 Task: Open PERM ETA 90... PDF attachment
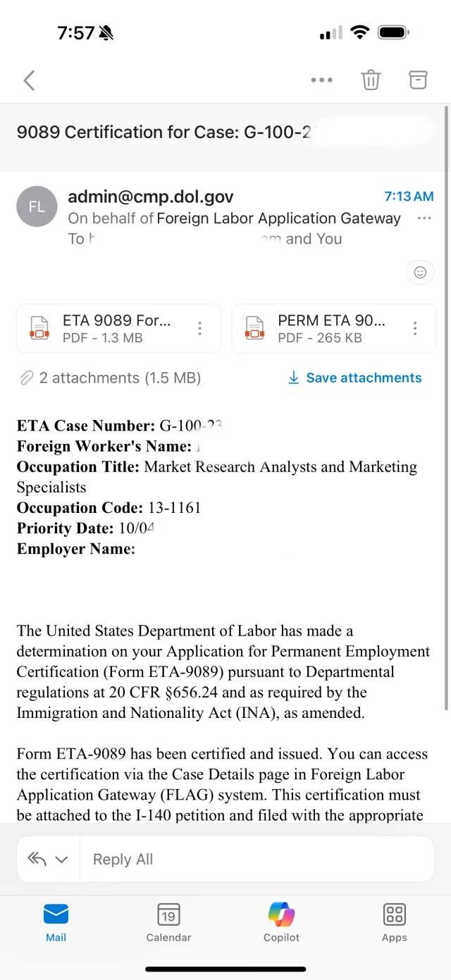click(x=318, y=328)
